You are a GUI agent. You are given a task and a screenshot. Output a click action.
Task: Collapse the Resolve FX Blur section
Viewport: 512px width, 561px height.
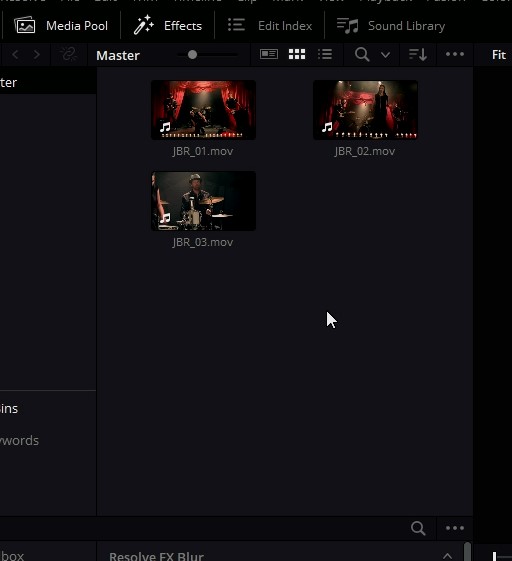pyautogui.click(x=447, y=556)
